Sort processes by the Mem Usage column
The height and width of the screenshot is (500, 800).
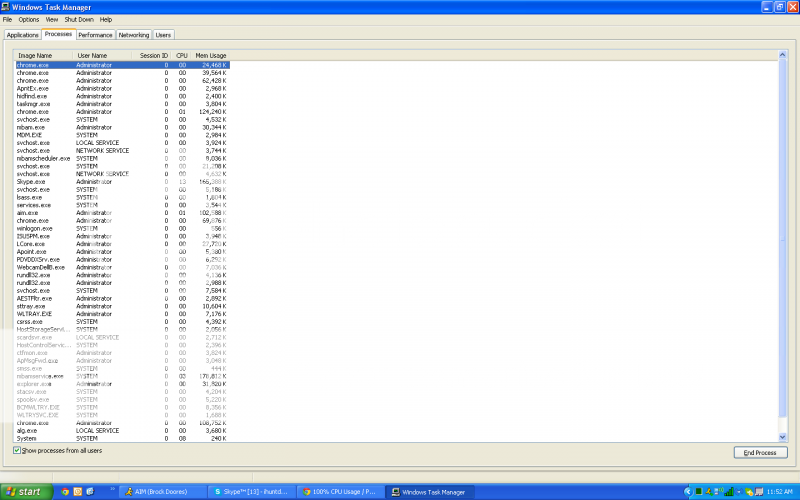(211, 55)
